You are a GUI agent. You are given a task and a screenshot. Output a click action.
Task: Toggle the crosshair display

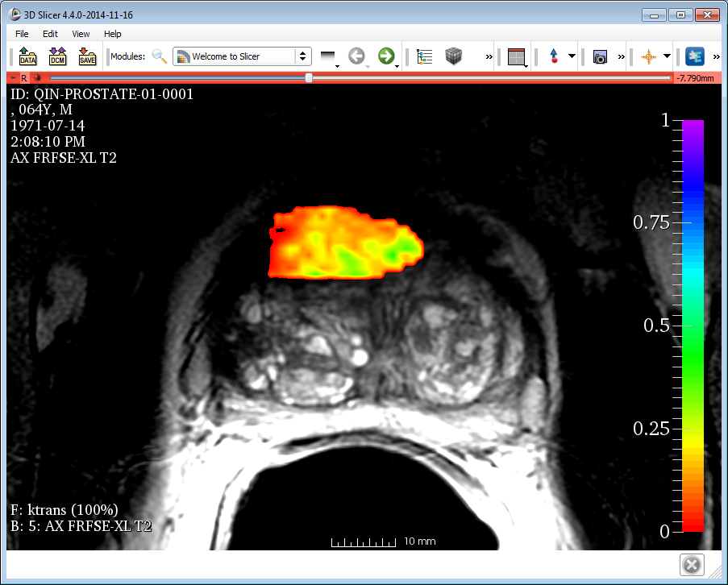[x=648, y=56]
